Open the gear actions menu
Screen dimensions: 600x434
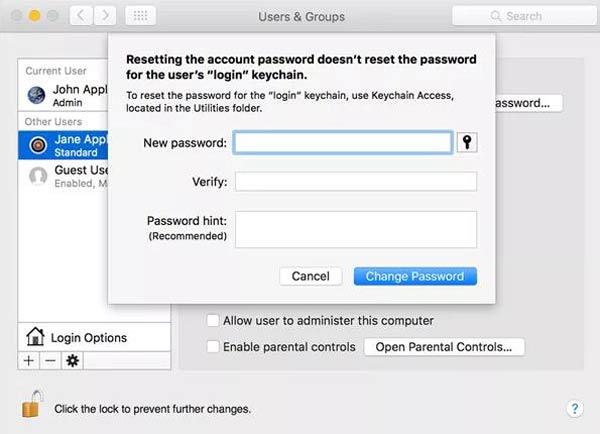[x=72, y=361]
